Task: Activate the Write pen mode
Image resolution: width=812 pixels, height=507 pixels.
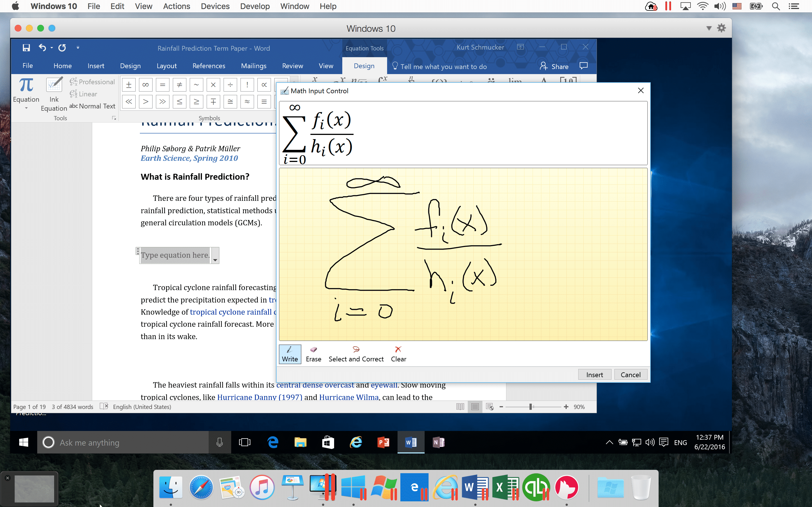Action: (x=290, y=354)
